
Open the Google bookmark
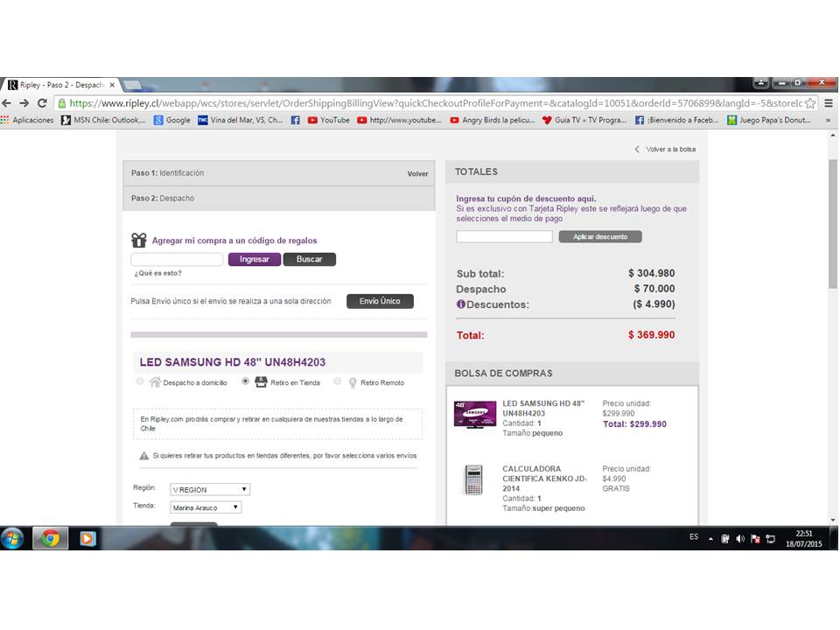coord(172,120)
